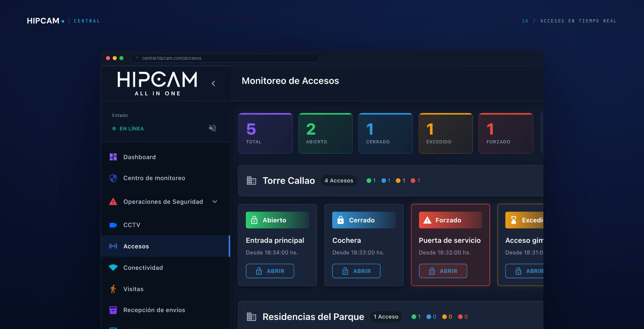Click the Residencias del Parque heading

(x=313, y=317)
